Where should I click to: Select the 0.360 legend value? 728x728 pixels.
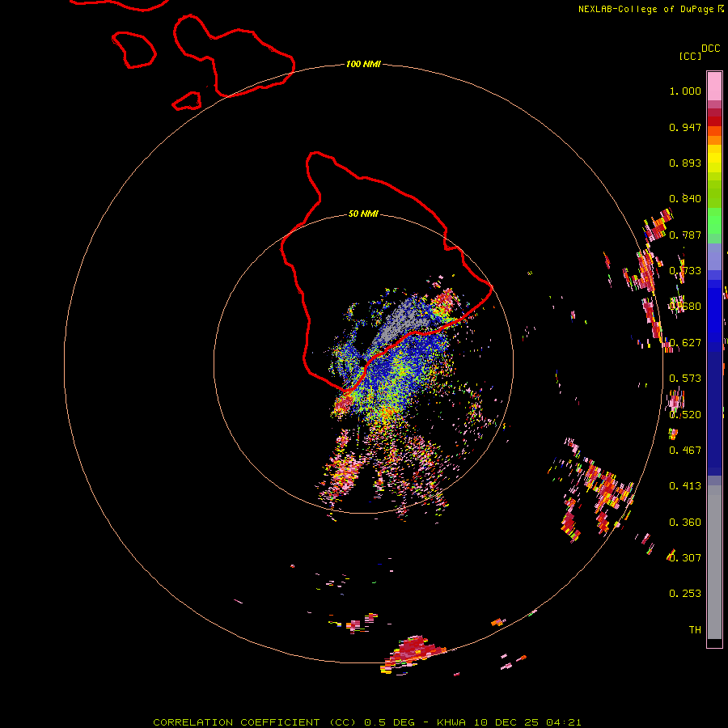685,523
